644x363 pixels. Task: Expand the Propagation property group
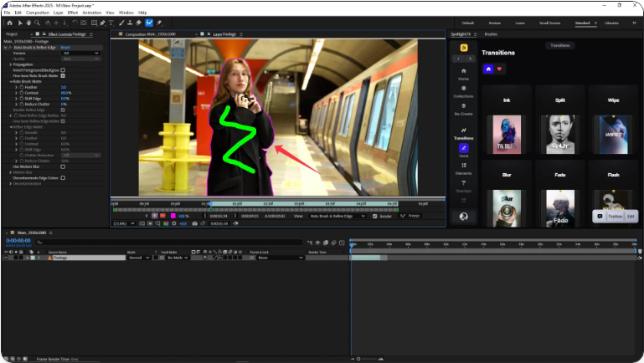pos(10,64)
